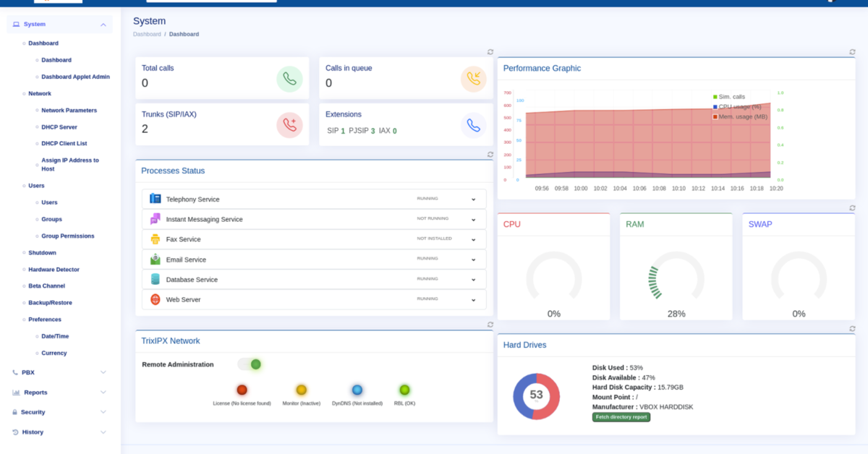Screen dimensions: 868x454
Task: Refresh the Hard Drives applet
Action: 852,329
